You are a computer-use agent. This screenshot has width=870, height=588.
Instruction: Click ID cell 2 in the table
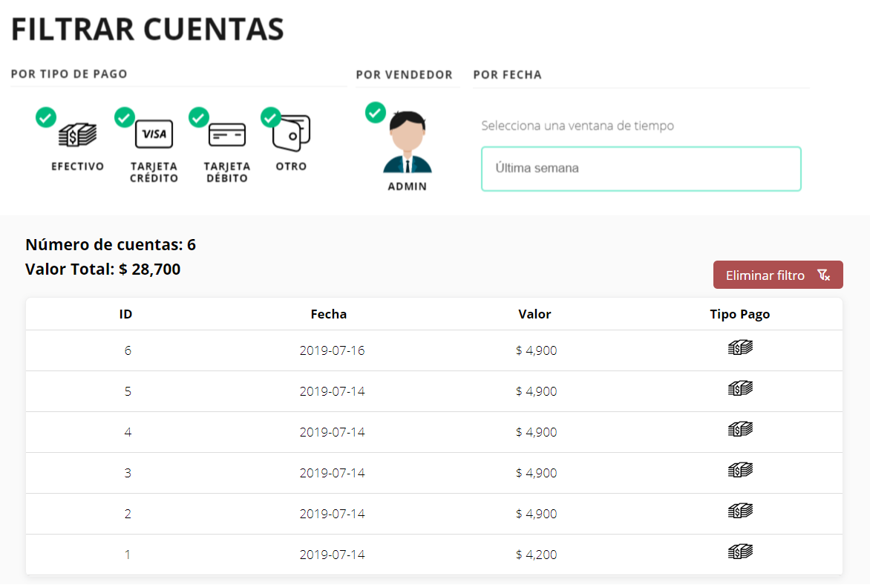128,514
